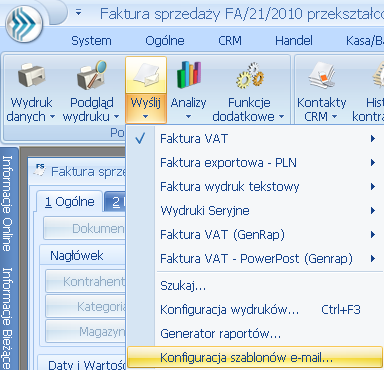Expand the Funkcje dodatkowe dropdown arrow
Viewport: 384px width, 370px height.
click(x=282, y=117)
